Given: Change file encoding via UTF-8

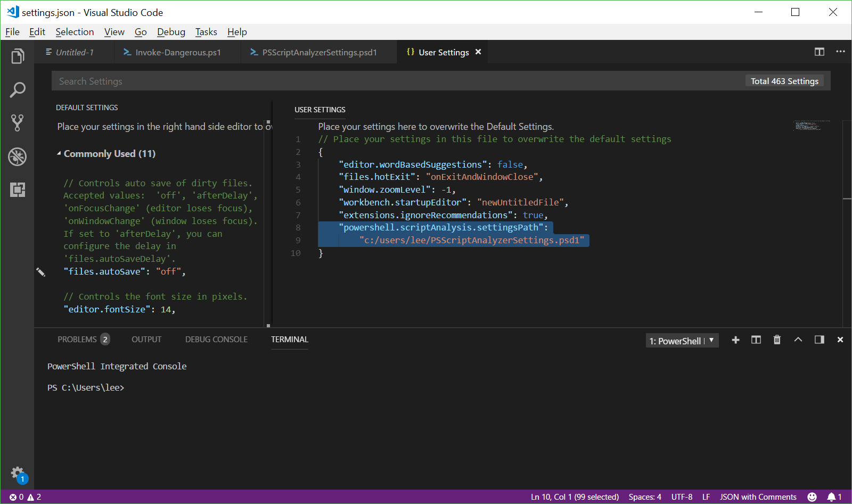Looking at the screenshot, I should pos(682,497).
